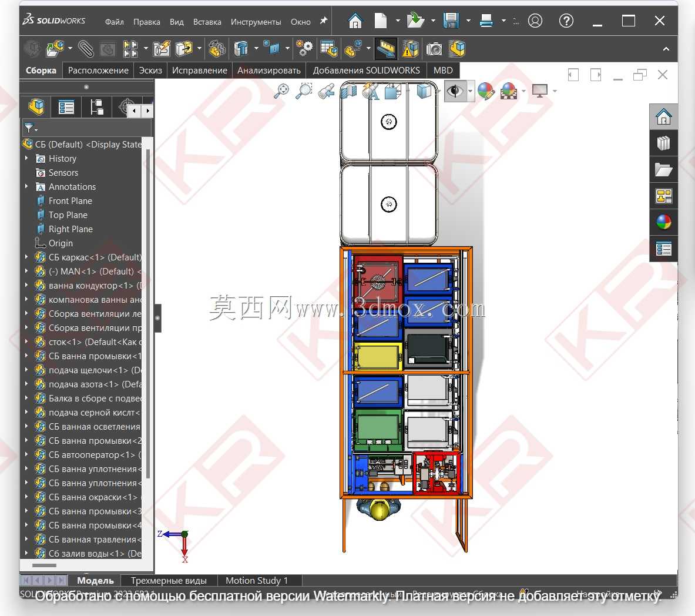This screenshot has height=616, width=695.
Task: Click the Smart Fasteners icon
Action: tap(162, 49)
